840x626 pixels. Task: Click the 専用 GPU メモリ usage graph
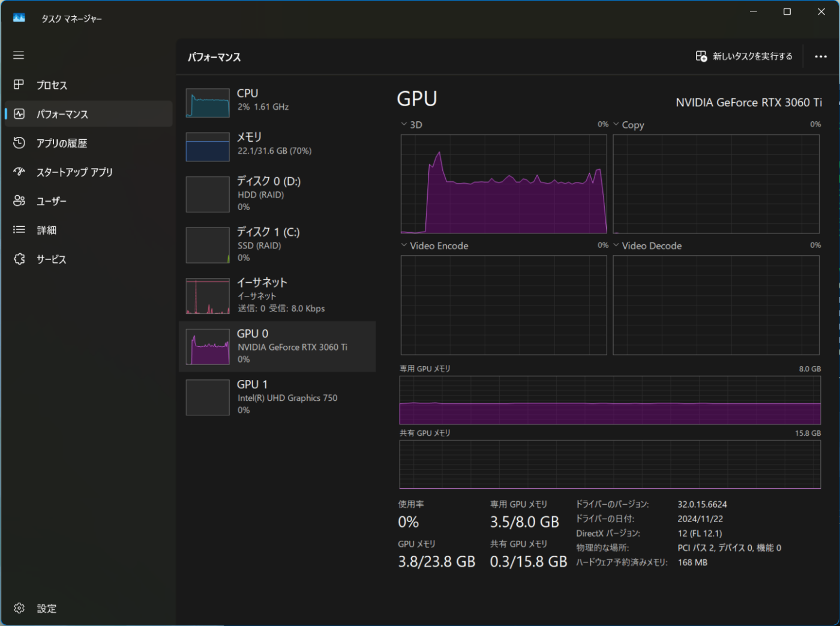(610, 400)
